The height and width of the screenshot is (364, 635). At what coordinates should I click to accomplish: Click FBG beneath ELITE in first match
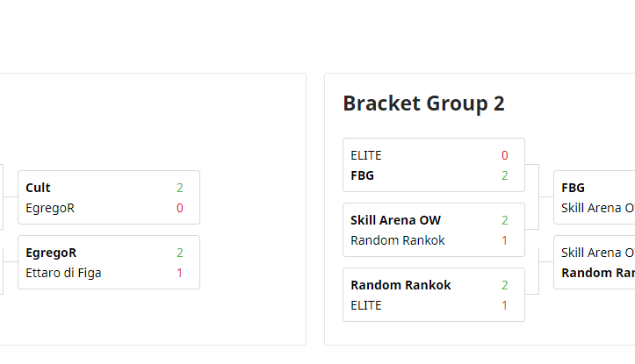362,175
